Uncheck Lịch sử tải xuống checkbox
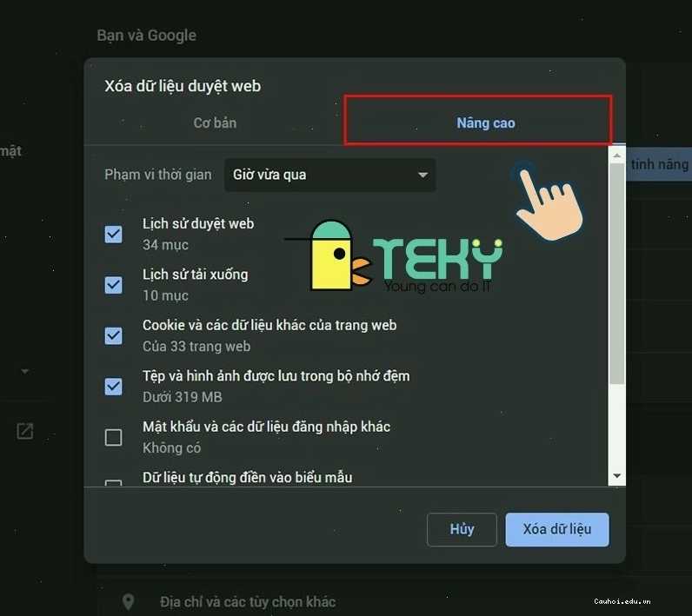Viewport: 692px width, 616px height. [x=113, y=285]
